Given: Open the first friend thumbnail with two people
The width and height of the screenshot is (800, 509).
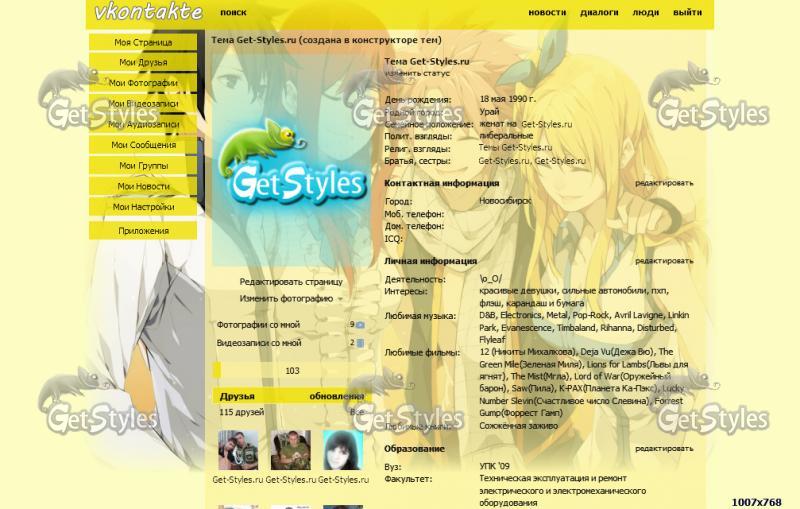Looking at the screenshot, I should pyautogui.click(x=238, y=450).
